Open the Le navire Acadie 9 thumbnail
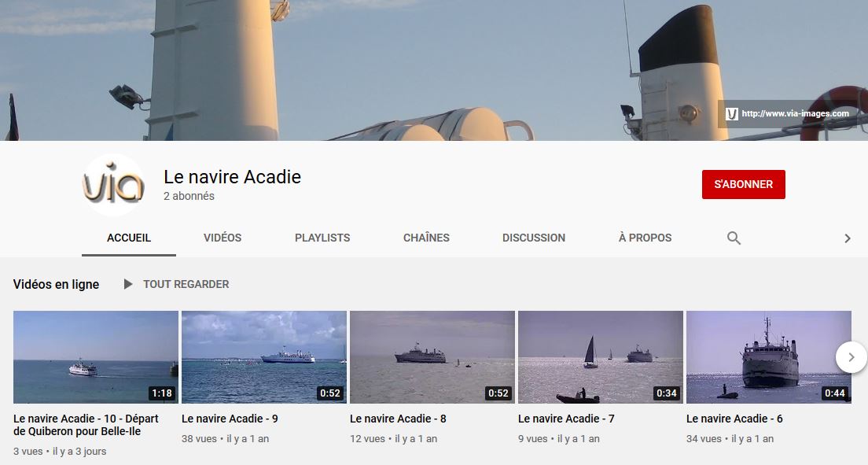The width and height of the screenshot is (868, 465). tap(264, 357)
